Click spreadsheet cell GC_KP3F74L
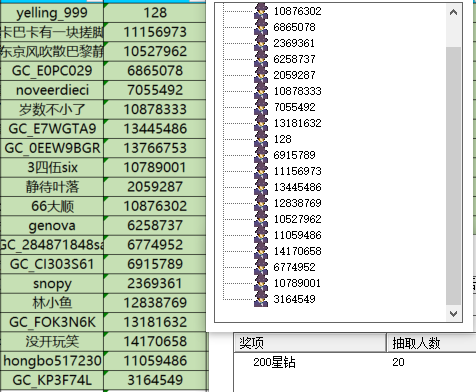The image size is (476, 392). point(52,380)
